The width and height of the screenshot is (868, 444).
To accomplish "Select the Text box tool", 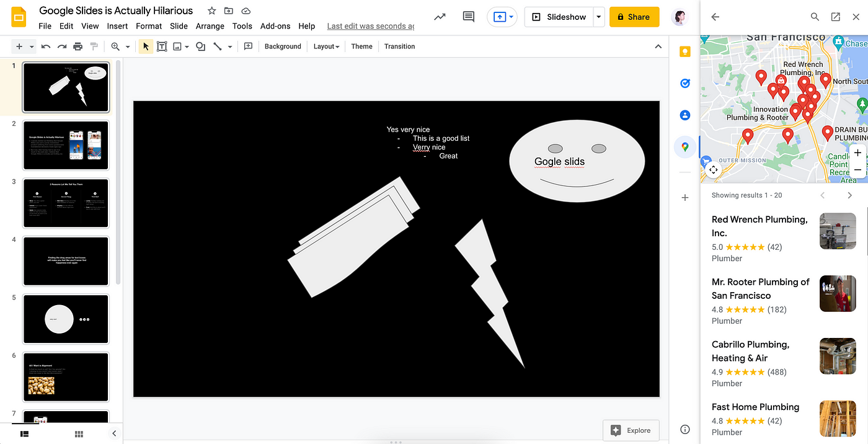I will (162, 47).
